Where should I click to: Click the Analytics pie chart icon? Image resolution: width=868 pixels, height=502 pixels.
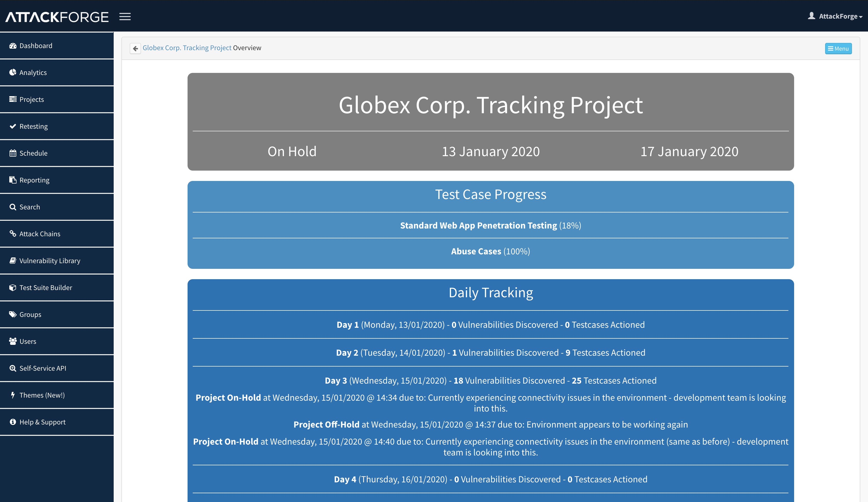coord(13,72)
